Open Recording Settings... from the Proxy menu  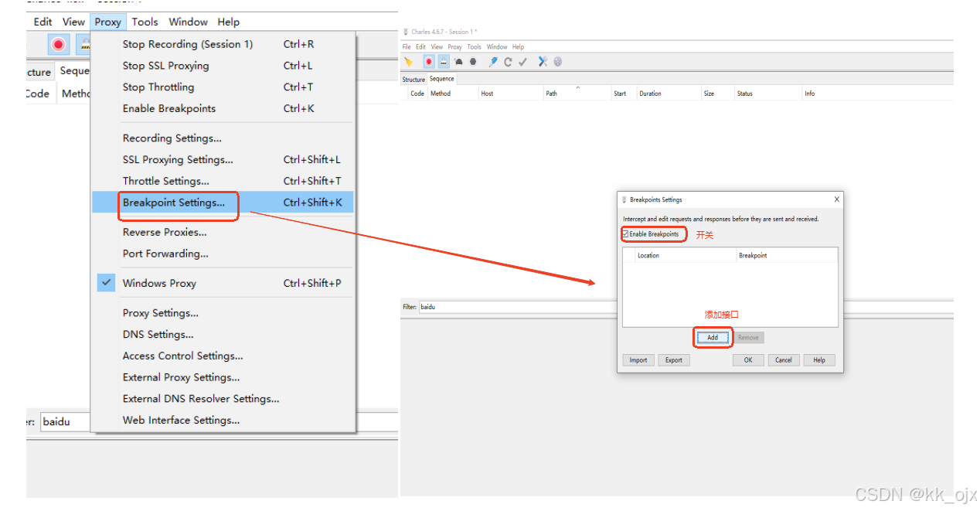pos(223,138)
